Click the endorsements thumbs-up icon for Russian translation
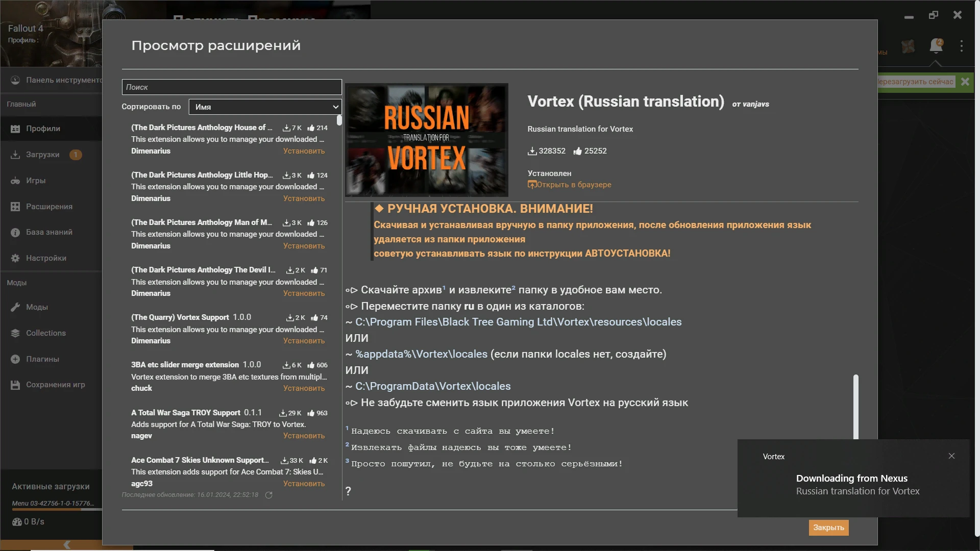The height and width of the screenshot is (551, 980). pyautogui.click(x=577, y=151)
